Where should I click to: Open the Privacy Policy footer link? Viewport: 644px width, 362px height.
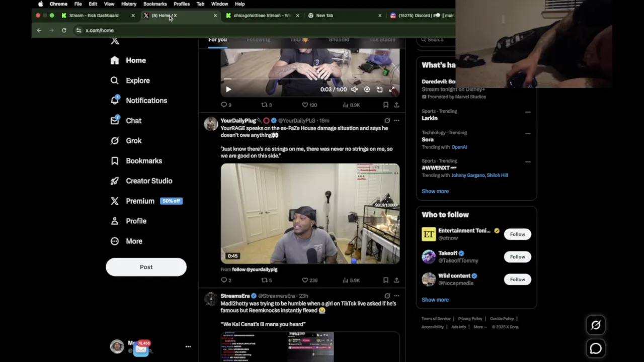(470, 319)
